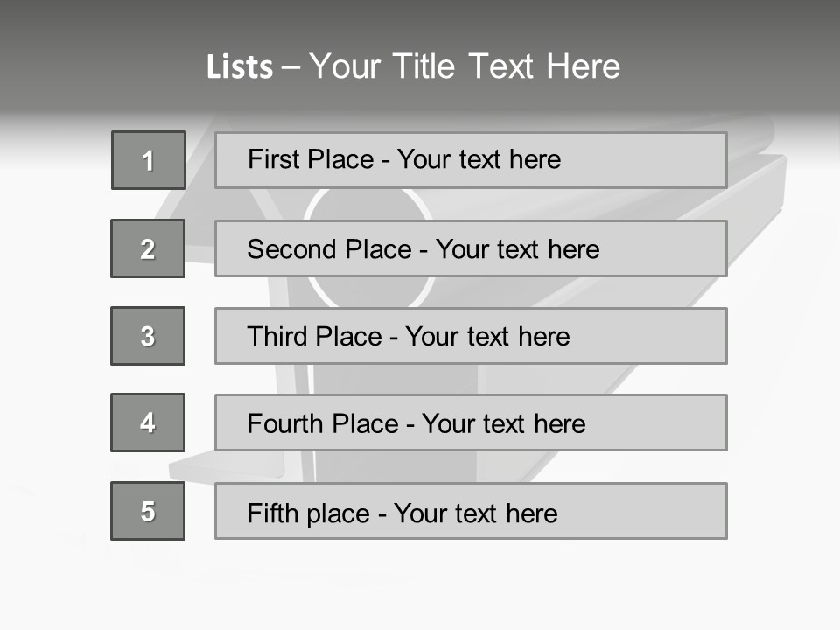
Task: Select the number 4 square
Action: tap(148, 423)
